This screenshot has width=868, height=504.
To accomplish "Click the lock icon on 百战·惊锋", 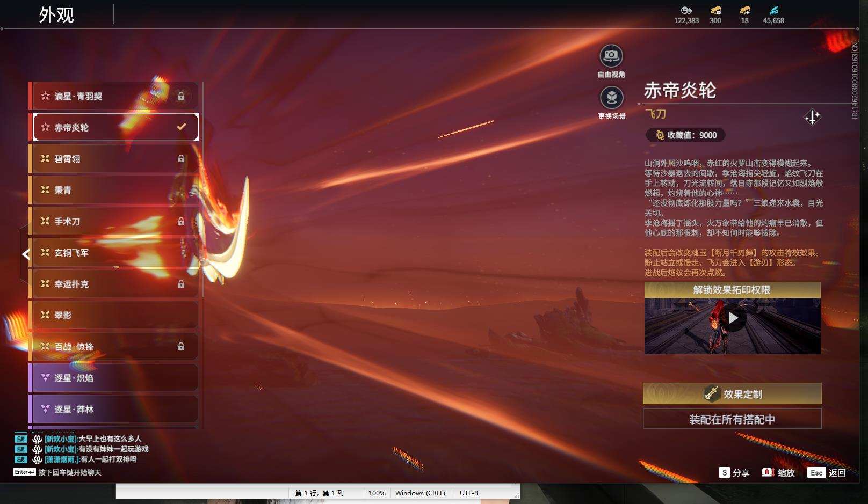I will coord(181,346).
